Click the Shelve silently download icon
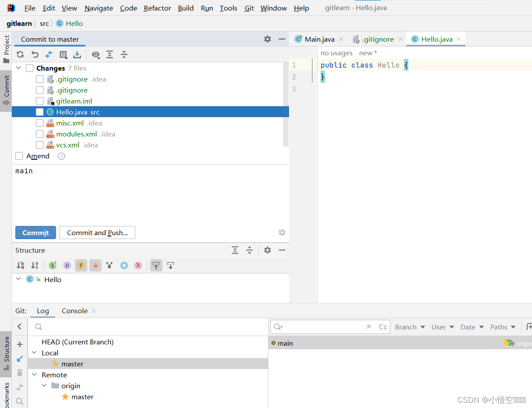Image resolution: width=532 pixels, height=408 pixels. (x=77, y=54)
